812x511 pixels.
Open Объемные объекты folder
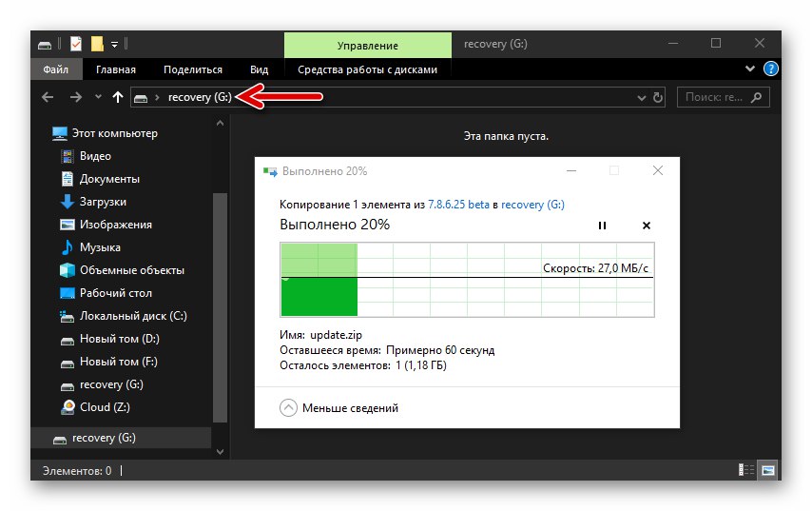[131, 270]
